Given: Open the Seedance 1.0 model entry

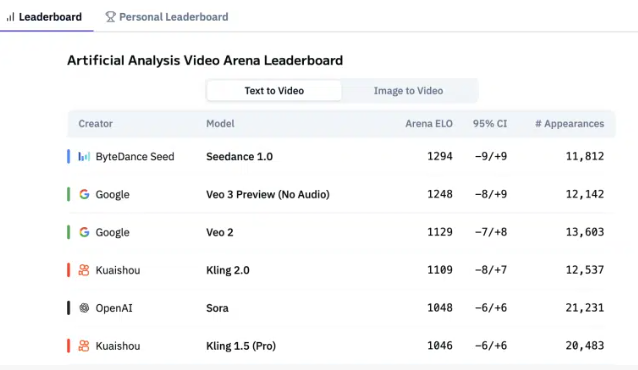Looking at the screenshot, I should 239,156.
